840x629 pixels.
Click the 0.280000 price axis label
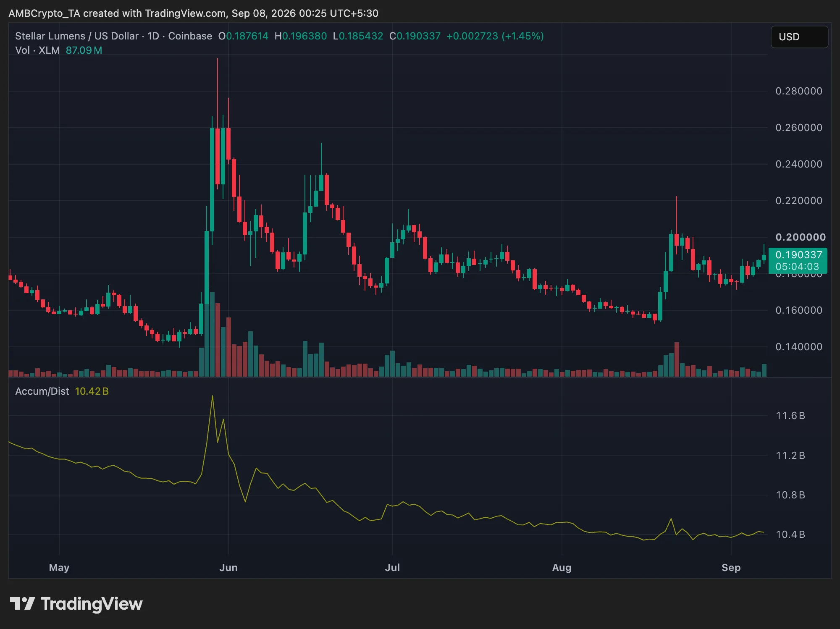coord(799,91)
